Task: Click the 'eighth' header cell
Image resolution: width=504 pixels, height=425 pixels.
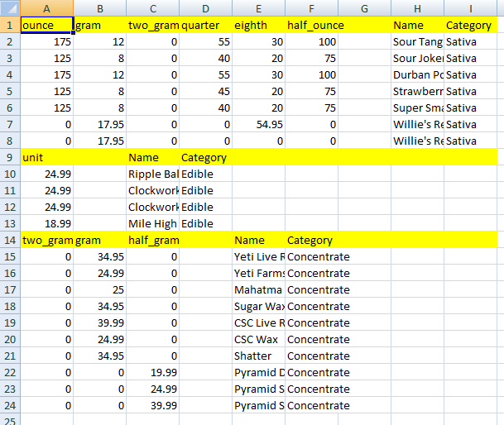Action: click(x=259, y=25)
